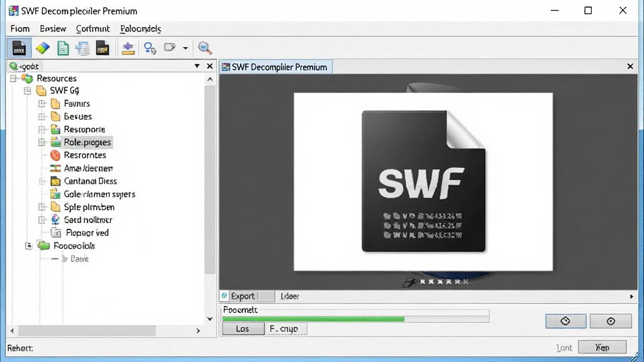Viewport: 644px width, 362px height.
Task: Switch to the Export tab
Action: click(x=243, y=296)
